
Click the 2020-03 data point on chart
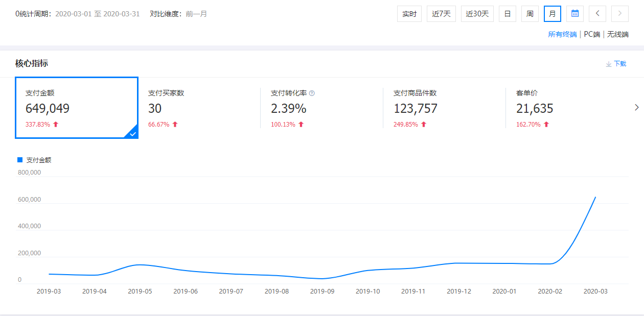(595, 197)
